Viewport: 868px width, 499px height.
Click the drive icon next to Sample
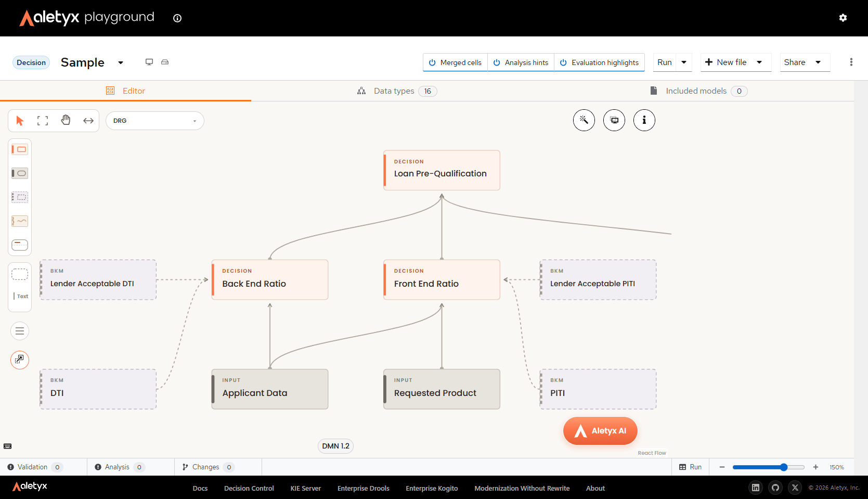[165, 62]
